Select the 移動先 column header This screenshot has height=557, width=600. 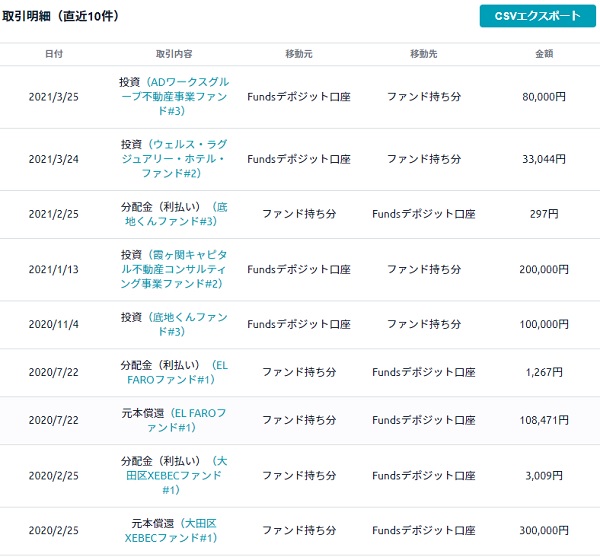(424, 54)
